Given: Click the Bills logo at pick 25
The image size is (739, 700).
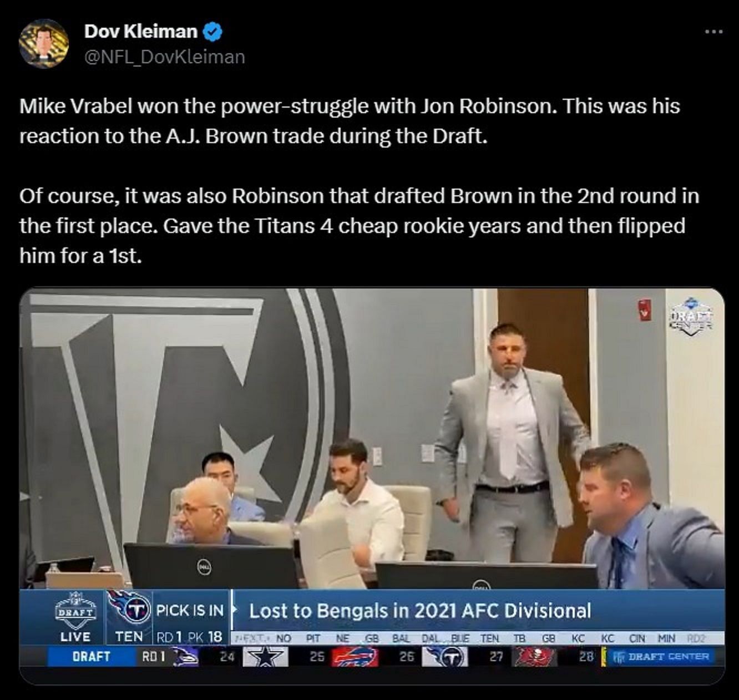Looking at the screenshot, I should click(355, 657).
